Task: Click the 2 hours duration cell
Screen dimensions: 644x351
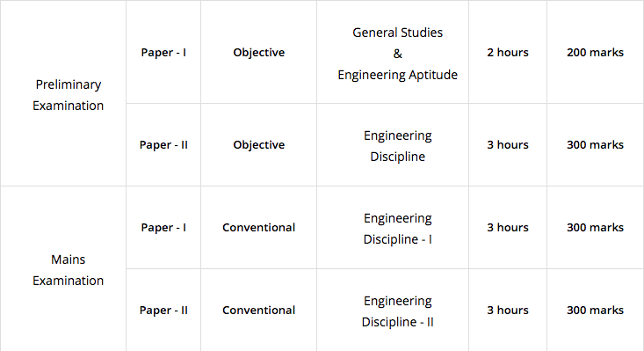Action: [508, 53]
